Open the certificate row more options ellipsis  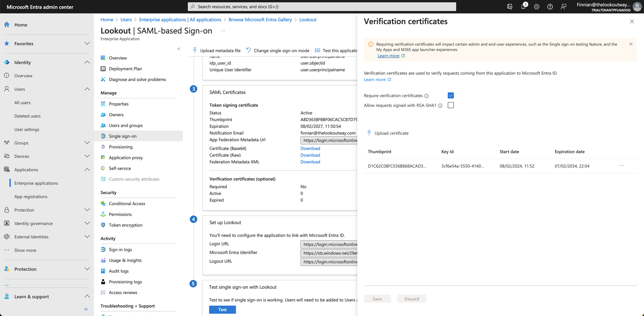pyautogui.click(x=621, y=166)
